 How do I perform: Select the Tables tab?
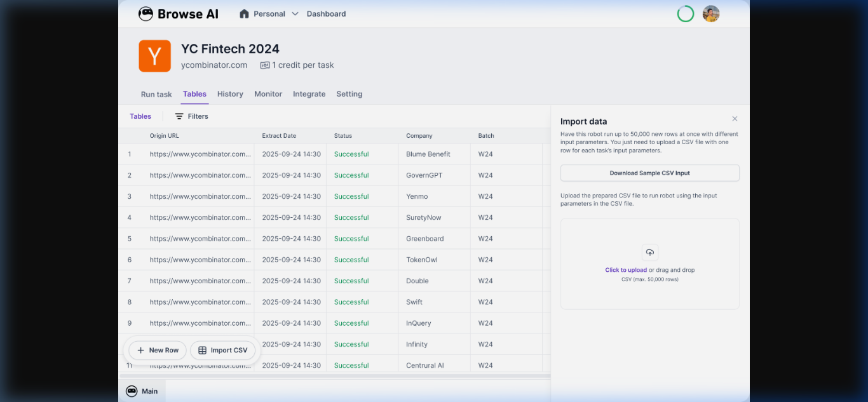tap(194, 94)
